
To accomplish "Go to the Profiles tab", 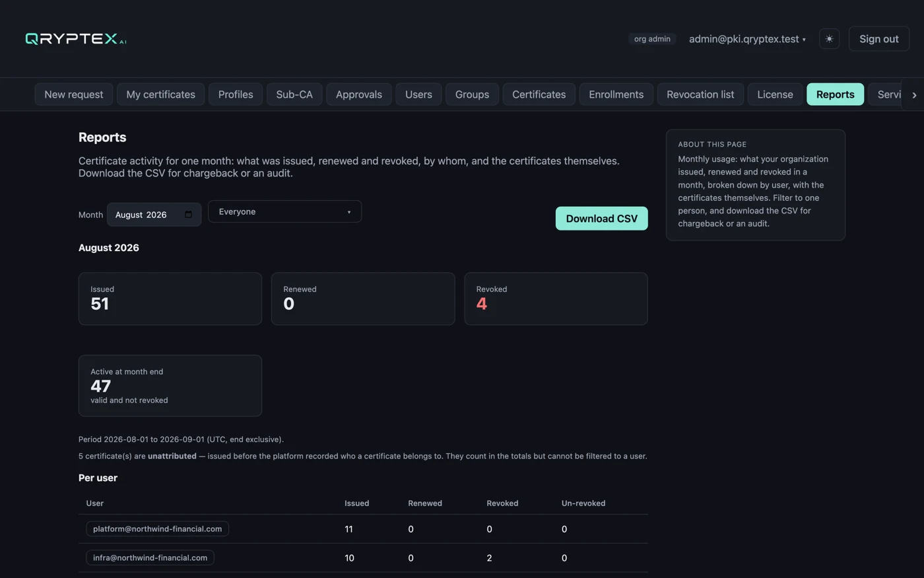I will pos(236,94).
